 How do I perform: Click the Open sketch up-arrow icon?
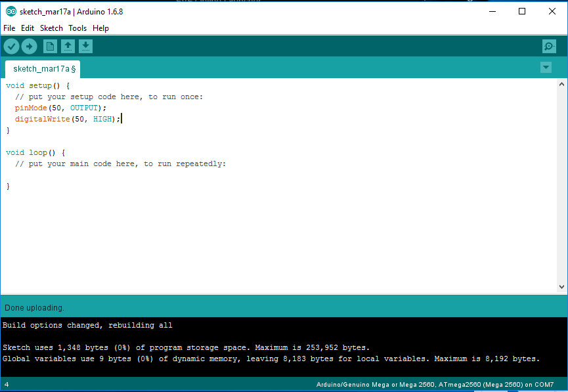(68, 47)
